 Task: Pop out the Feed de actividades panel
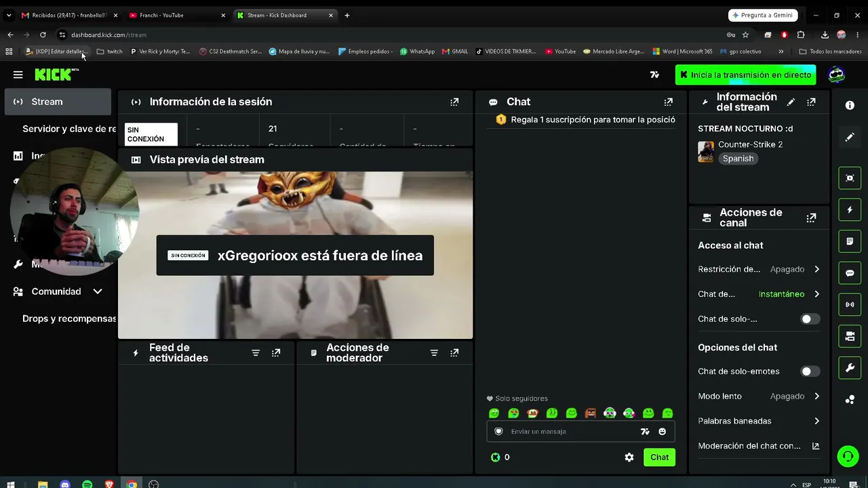tap(276, 353)
